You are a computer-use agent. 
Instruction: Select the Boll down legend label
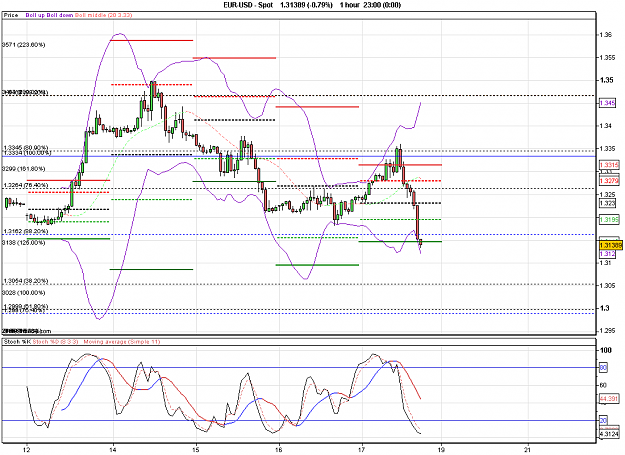click(60, 15)
